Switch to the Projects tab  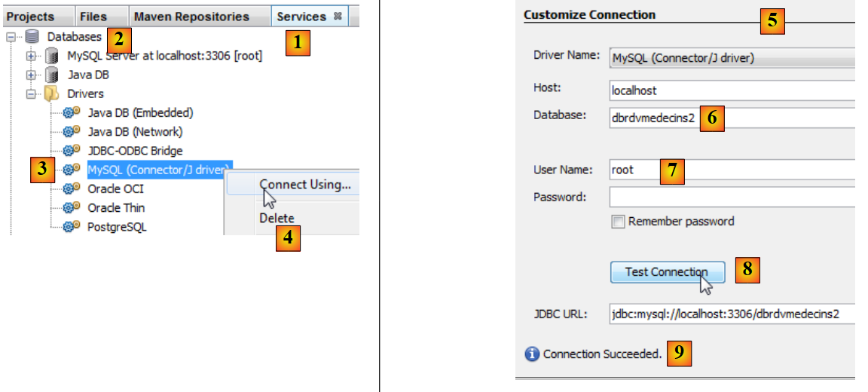31,17
